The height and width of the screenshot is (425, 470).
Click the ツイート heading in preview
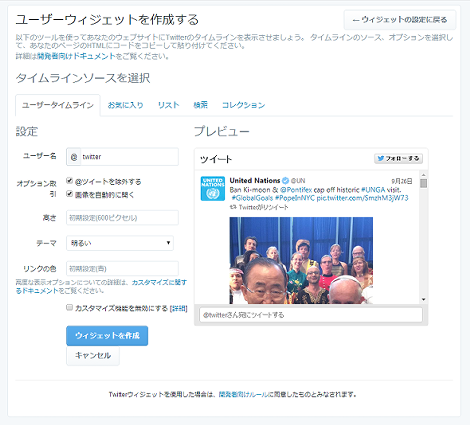point(216,159)
